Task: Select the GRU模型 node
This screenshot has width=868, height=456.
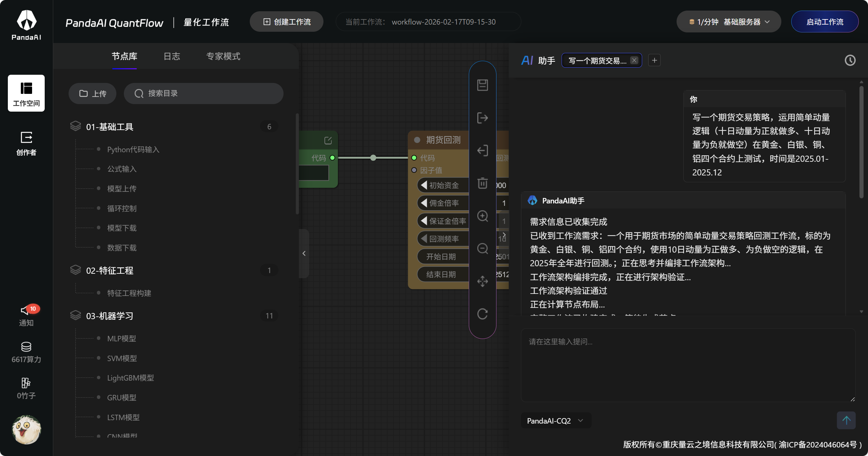Action: click(x=121, y=398)
